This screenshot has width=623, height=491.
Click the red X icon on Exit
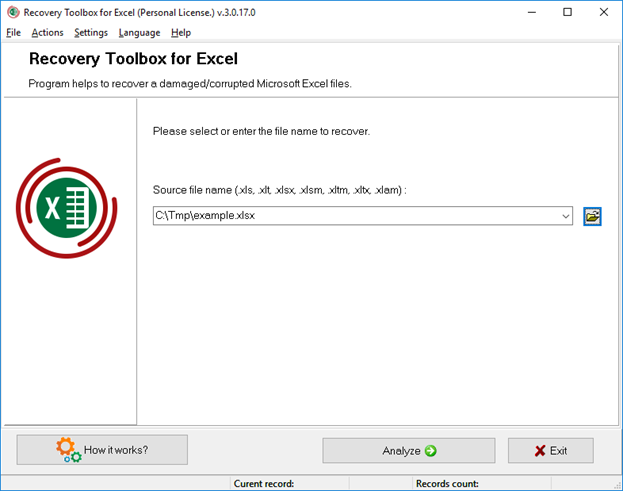(540, 451)
